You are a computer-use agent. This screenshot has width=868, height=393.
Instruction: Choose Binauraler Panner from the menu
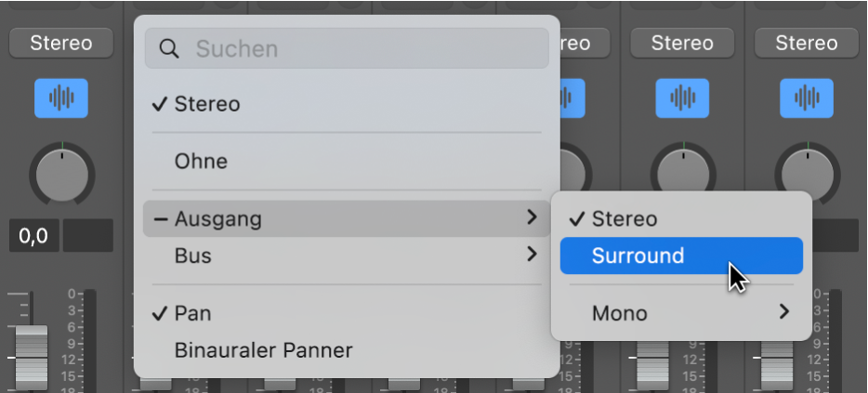coord(263,350)
